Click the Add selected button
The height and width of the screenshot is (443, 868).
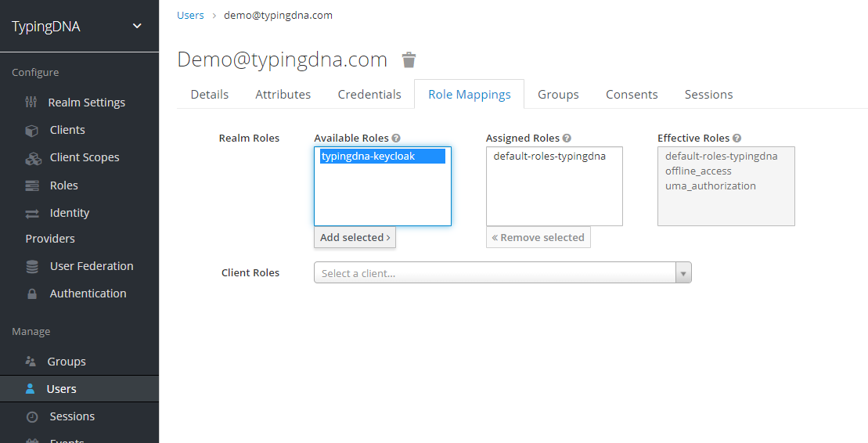click(x=355, y=238)
